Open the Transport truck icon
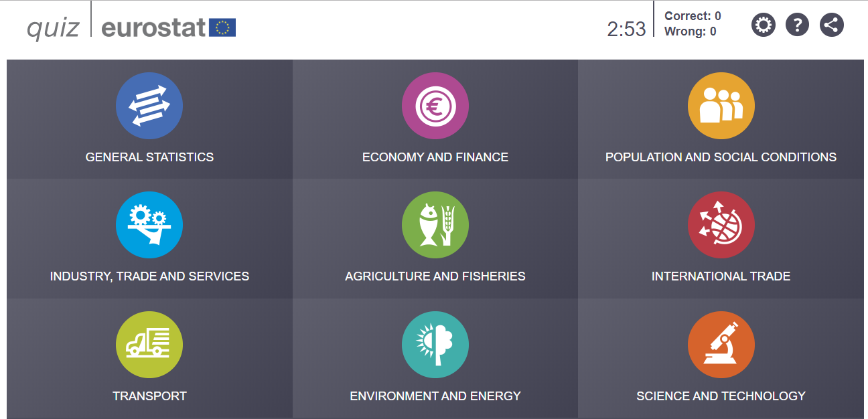 (x=149, y=345)
